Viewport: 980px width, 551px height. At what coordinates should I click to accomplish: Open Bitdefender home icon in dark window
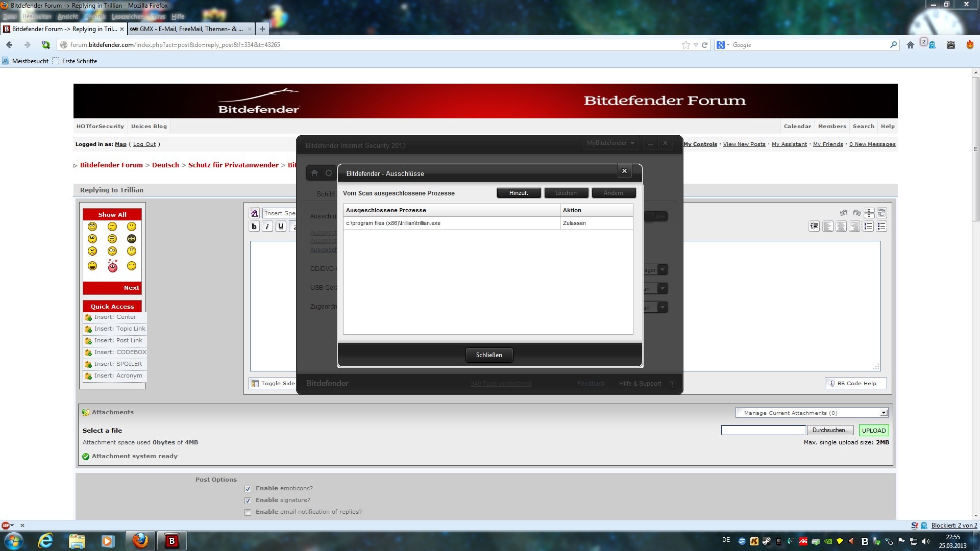pyautogui.click(x=314, y=173)
